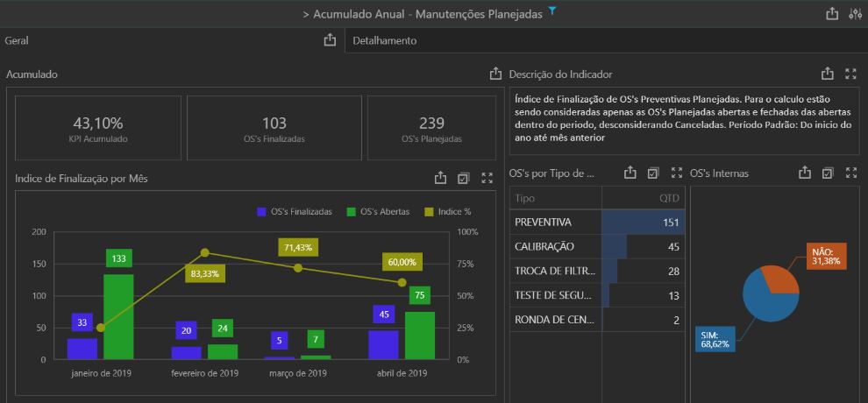868x403 pixels.
Task: Toggle multi-select on OS's por Tipo grid
Action: pyautogui.click(x=652, y=173)
